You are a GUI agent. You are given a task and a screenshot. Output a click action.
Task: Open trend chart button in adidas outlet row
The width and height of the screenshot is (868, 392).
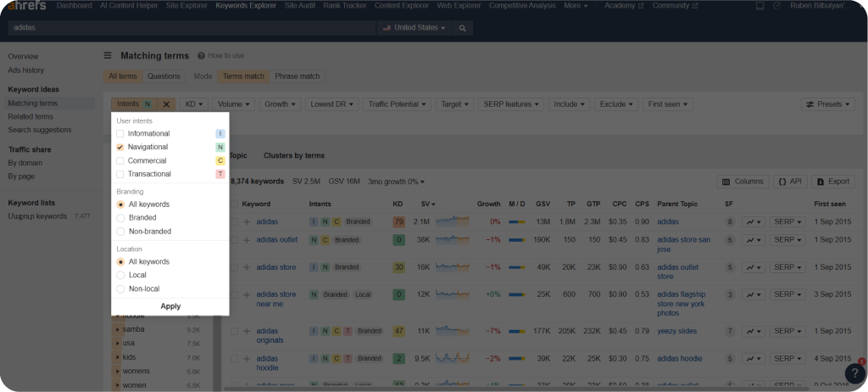(x=754, y=240)
